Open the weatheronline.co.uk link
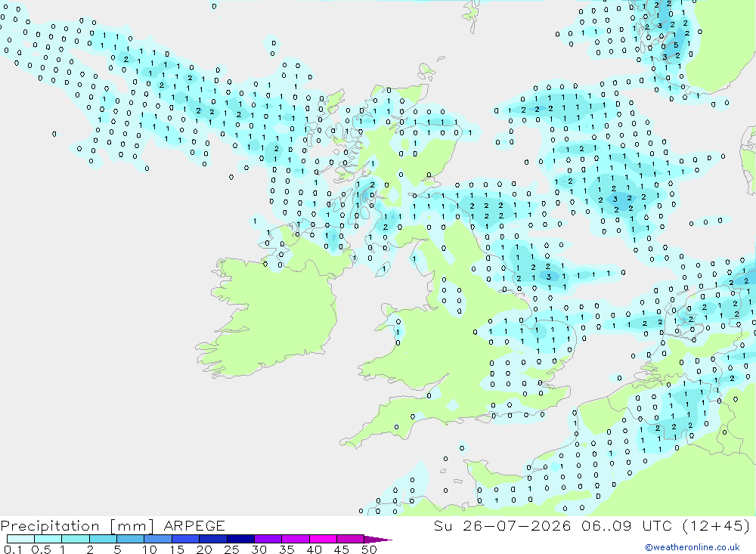Screen dimensions: 756x554 pos(692,547)
